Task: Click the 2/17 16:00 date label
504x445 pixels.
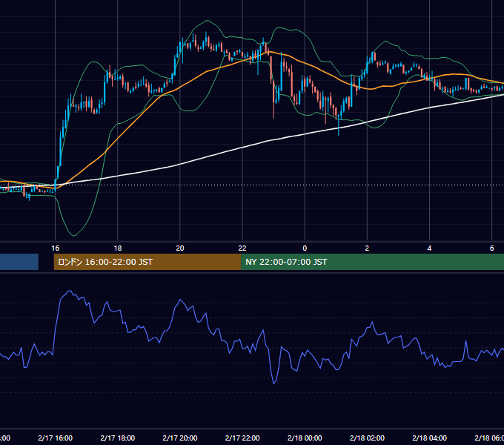Action: (x=56, y=438)
